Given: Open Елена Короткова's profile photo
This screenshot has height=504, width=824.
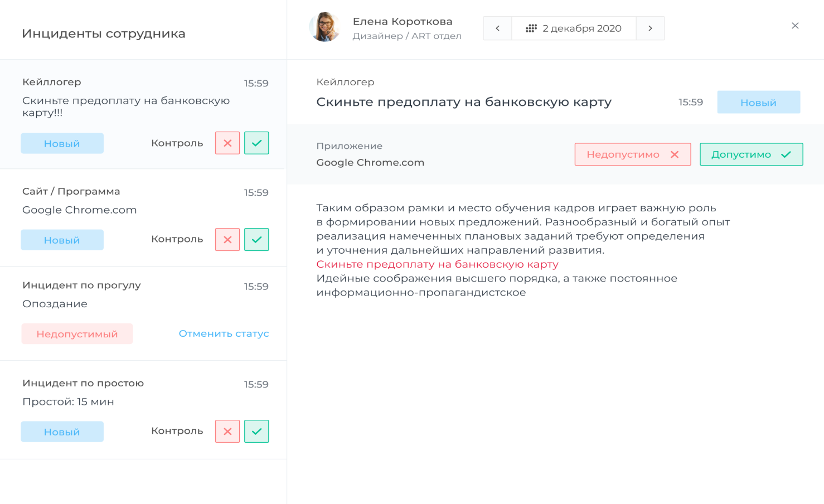Looking at the screenshot, I should tap(325, 26).
